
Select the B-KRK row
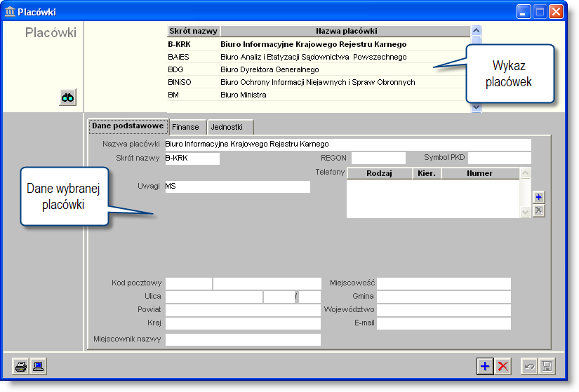[x=319, y=44]
